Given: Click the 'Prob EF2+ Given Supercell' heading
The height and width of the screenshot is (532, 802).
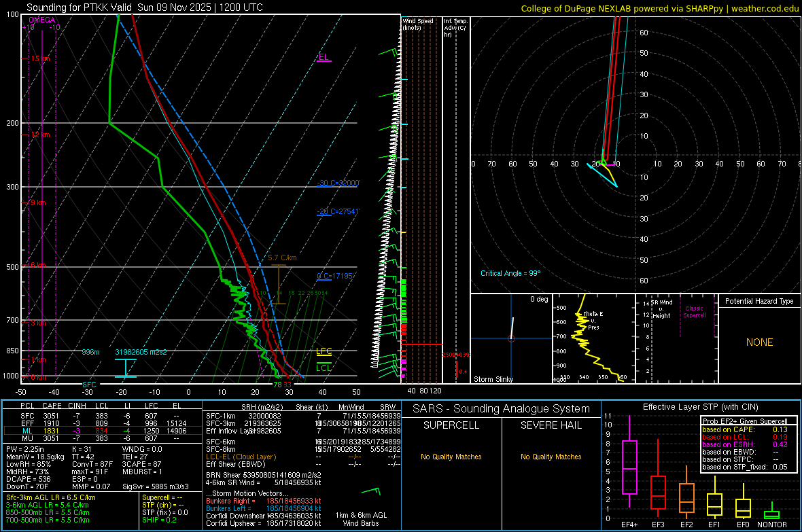Looking at the screenshot, I should [x=745, y=421].
